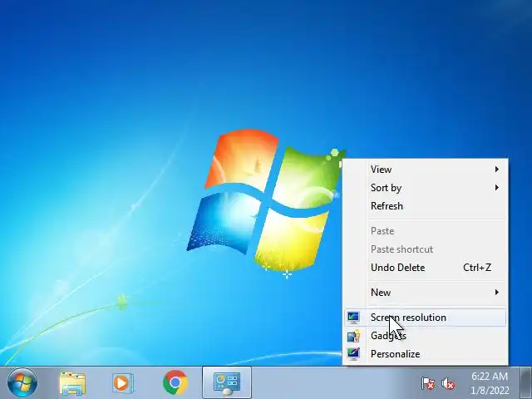Viewport: 532px width, 399px height.
Task: Expand the arrow next to View
Action: coord(497,169)
